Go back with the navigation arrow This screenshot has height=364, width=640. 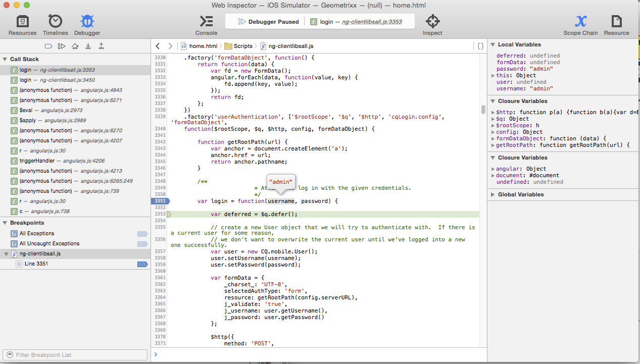click(158, 46)
